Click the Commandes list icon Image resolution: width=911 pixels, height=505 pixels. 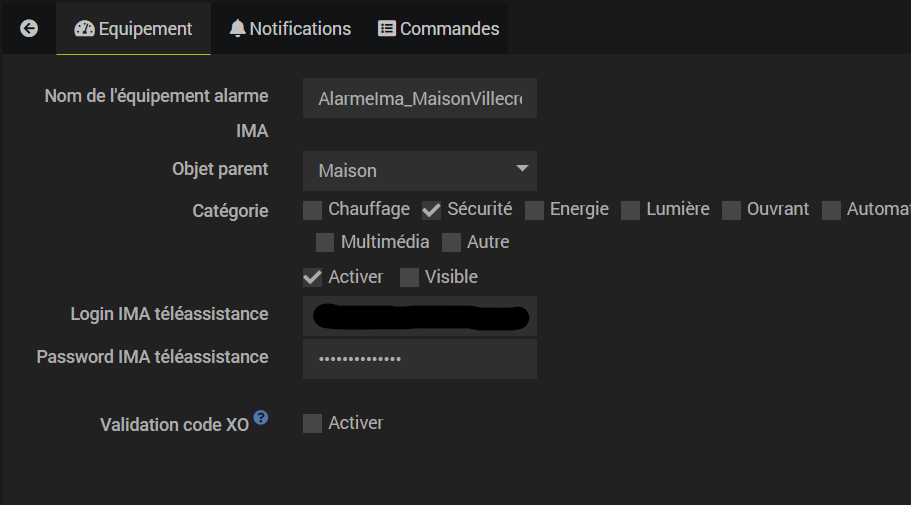[x=387, y=29]
